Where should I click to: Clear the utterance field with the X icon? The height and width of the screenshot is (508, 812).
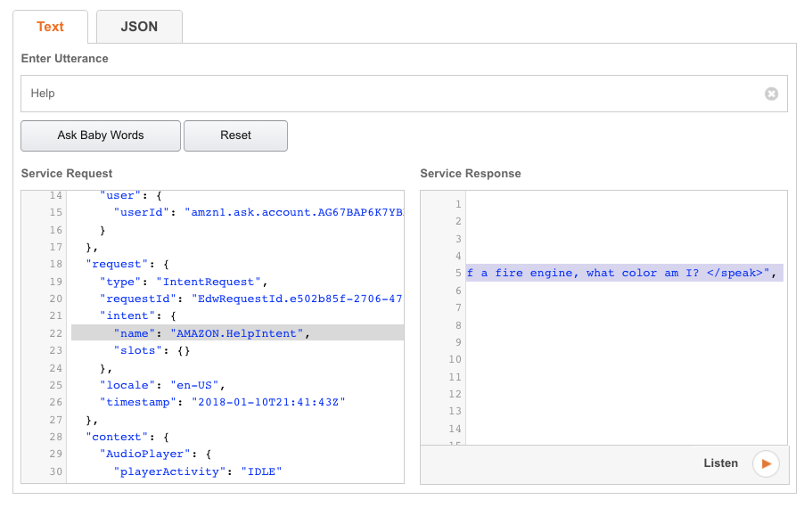tap(771, 94)
